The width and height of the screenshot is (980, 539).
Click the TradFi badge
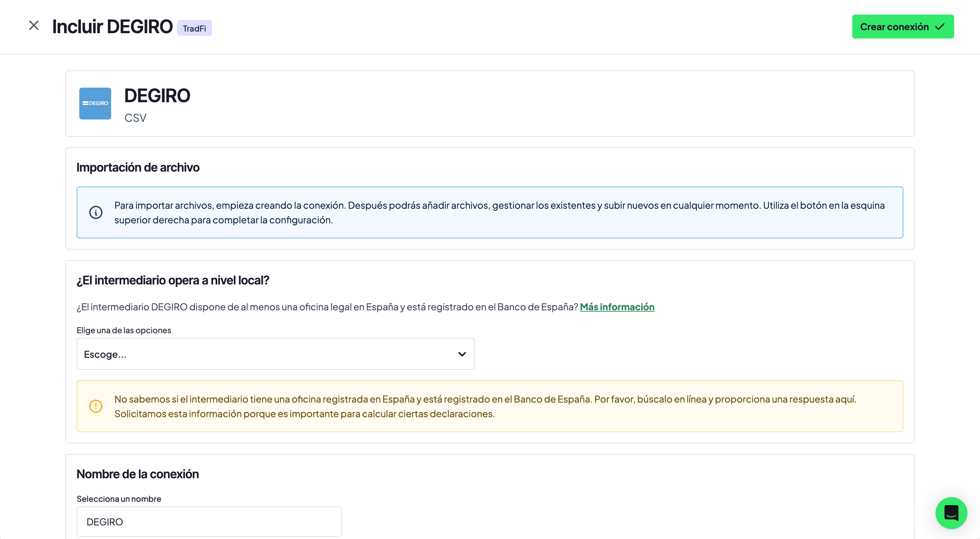coord(194,28)
